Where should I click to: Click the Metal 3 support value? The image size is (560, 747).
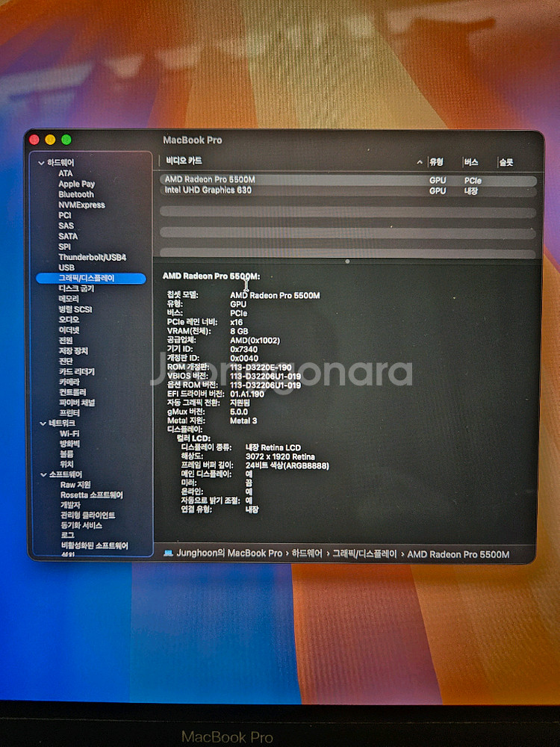[243, 421]
